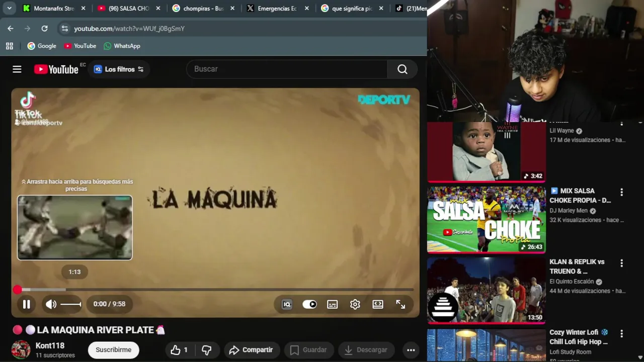644x362 pixels.
Task: Open YouTube bookmark
Action: point(80,46)
